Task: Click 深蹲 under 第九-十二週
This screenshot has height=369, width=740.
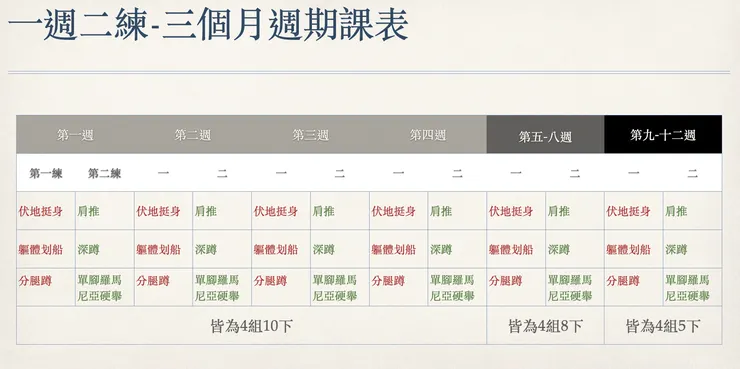Action: click(x=676, y=250)
